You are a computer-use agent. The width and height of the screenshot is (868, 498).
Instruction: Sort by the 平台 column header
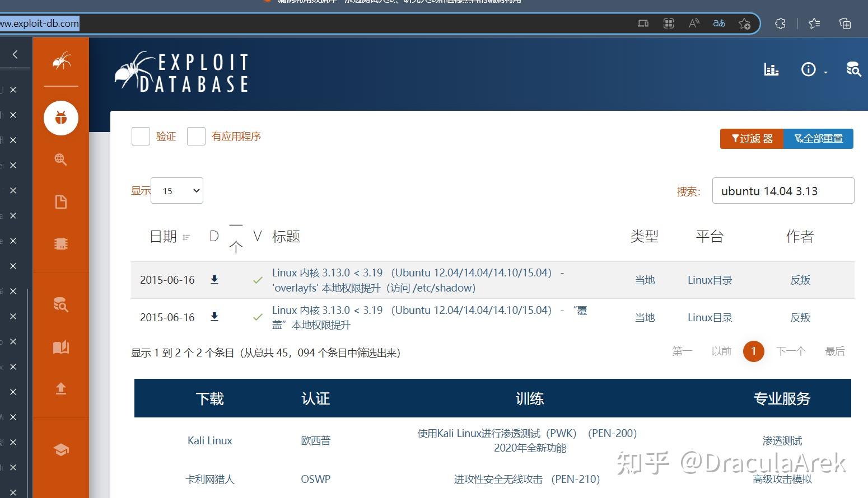tap(710, 237)
